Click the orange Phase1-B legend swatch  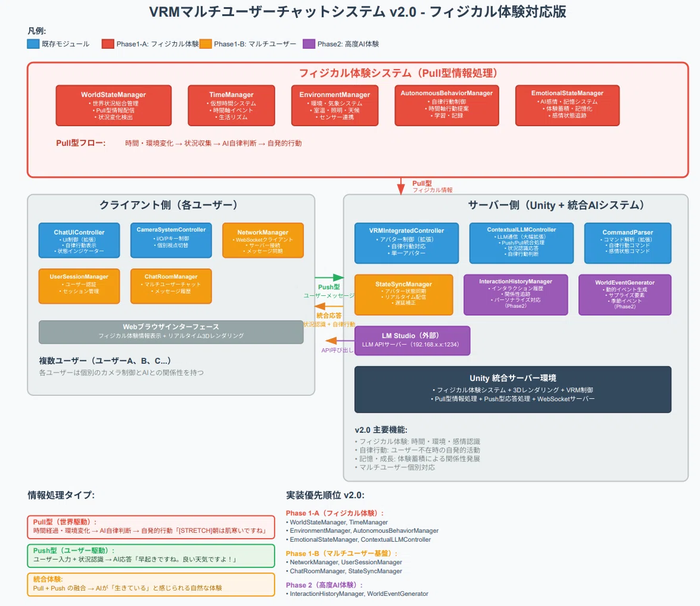(206, 43)
